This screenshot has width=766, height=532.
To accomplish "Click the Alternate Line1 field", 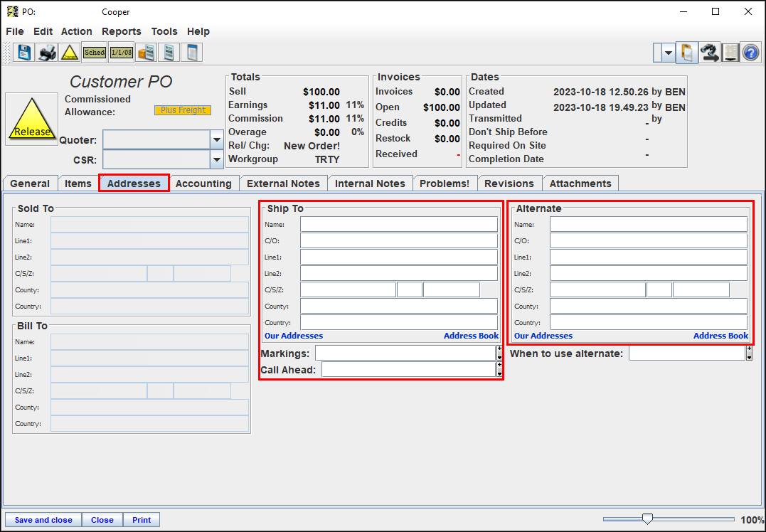I will coord(649,257).
